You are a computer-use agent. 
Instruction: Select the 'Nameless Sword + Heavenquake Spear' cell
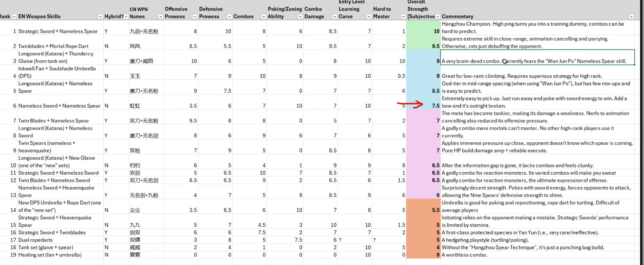pos(60,191)
